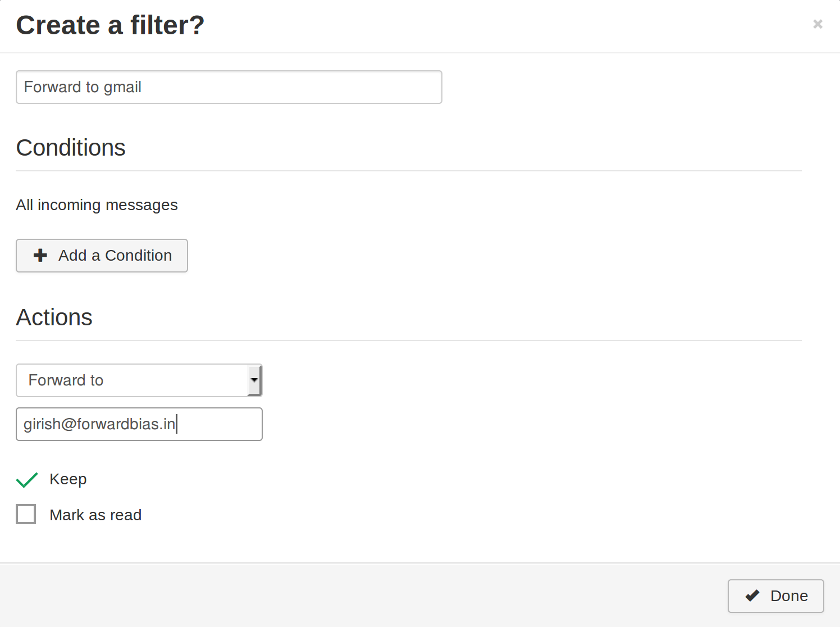Click the divider line below Conditions heading
The width and height of the screenshot is (840, 627).
click(408, 171)
